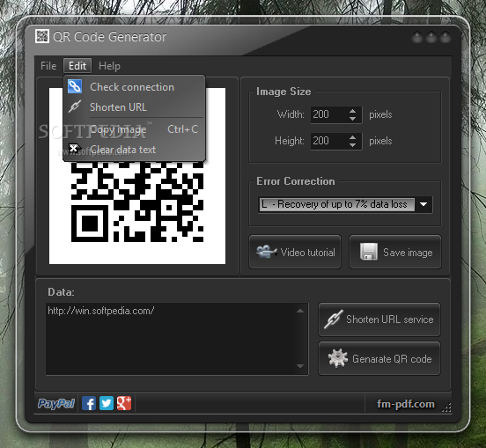Decrease Height with the down arrow
The width and height of the screenshot is (486, 448).
(352, 145)
